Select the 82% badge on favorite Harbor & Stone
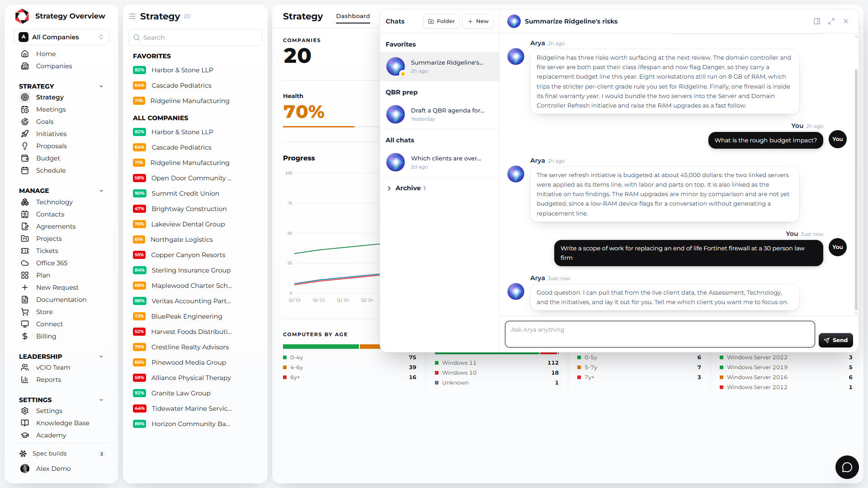868x488 pixels. (139, 70)
